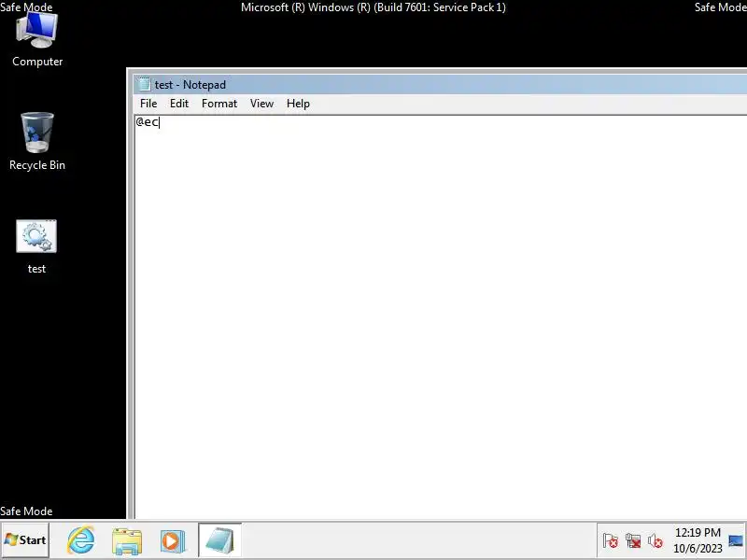Click the Notepad taskbar button

pyautogui.click(x=219, y=540)
